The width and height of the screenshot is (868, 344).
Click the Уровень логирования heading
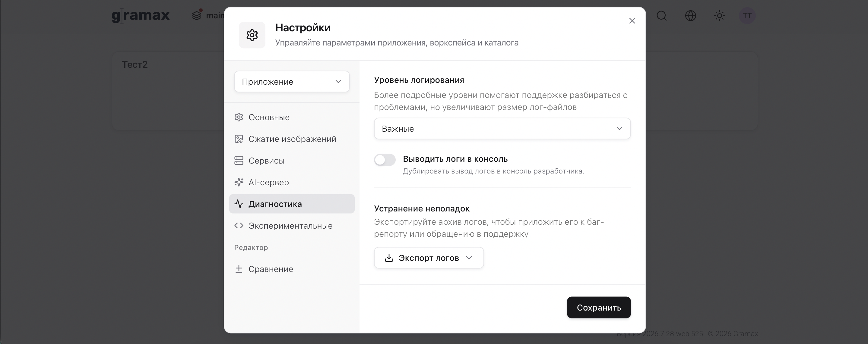pos(419,80)
